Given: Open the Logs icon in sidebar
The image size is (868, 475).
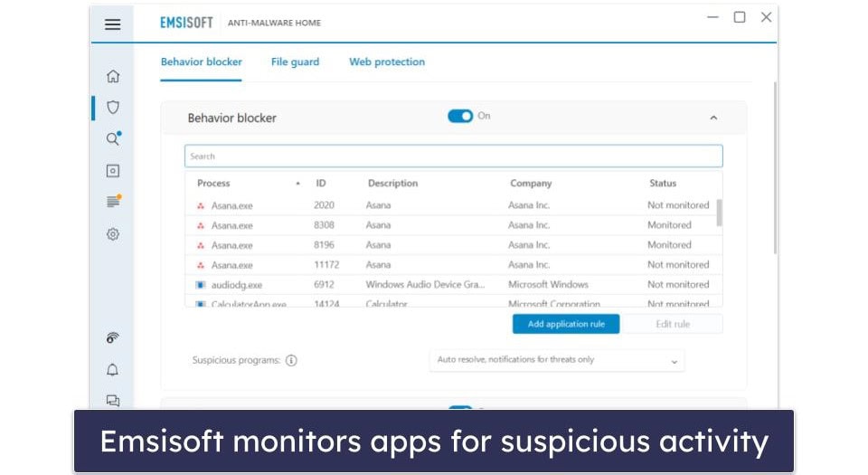Looking at the screenshot, I should coord(114,202).
